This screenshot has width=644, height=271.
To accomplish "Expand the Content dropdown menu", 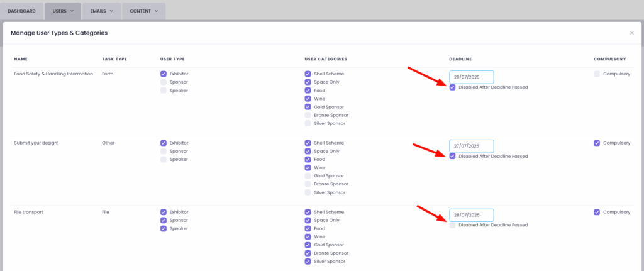I will (x=143, y=11).
